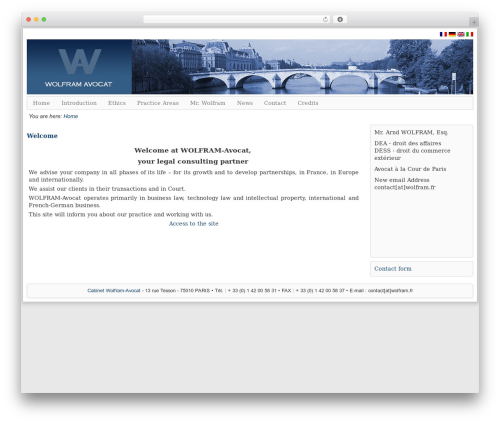Go to the News section
The height and width of the screenshot is (423, 500).
[x=245, y=103]
